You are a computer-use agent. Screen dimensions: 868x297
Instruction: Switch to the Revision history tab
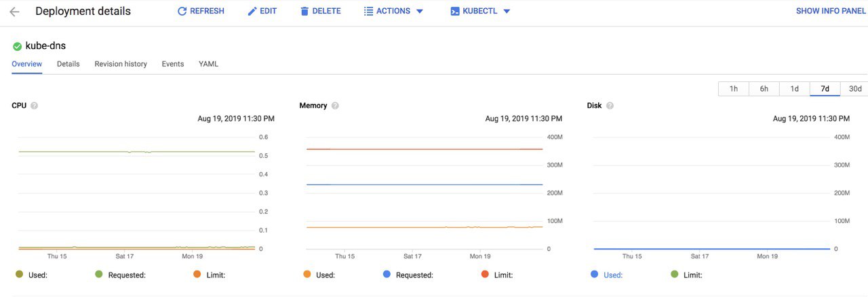[x=121, y=64]
